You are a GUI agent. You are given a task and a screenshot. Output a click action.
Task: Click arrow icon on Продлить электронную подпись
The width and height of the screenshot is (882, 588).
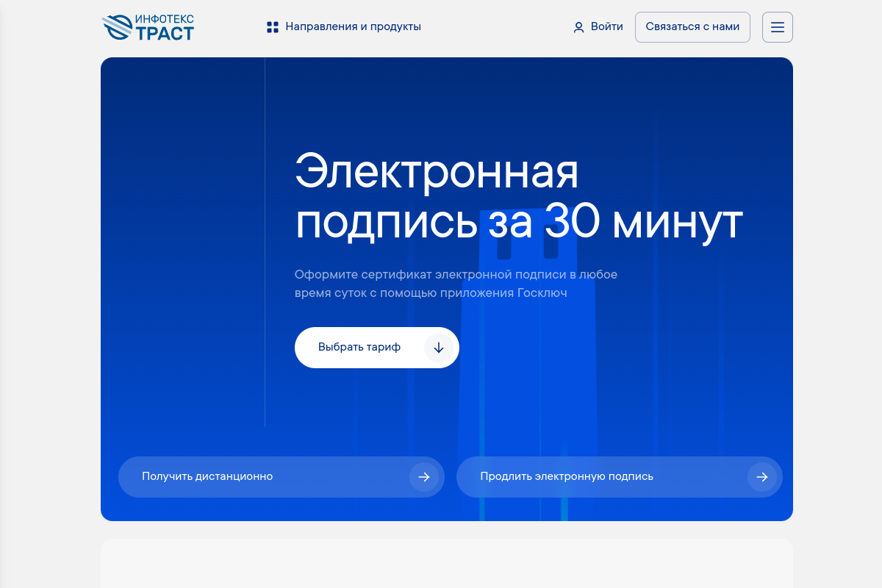click(x=762, y=477)
